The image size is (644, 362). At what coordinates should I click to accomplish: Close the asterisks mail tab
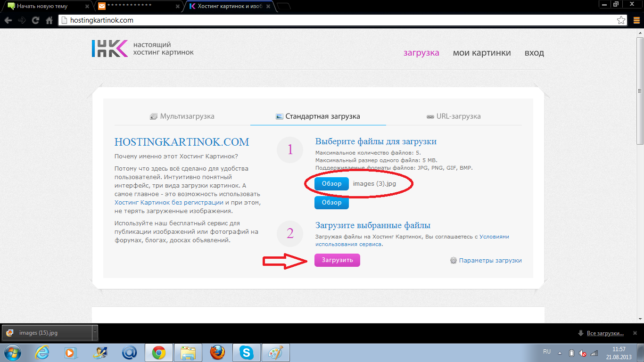(178, 7)
